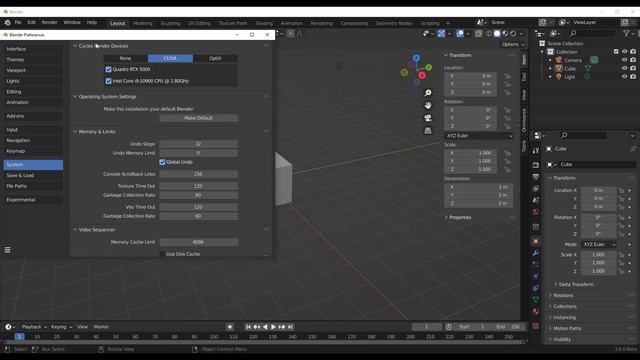Image resolution: width=640 pixels, height=360 pixels.
Task: Click the pan hand icon in viewport
Action: pos(428,105)
